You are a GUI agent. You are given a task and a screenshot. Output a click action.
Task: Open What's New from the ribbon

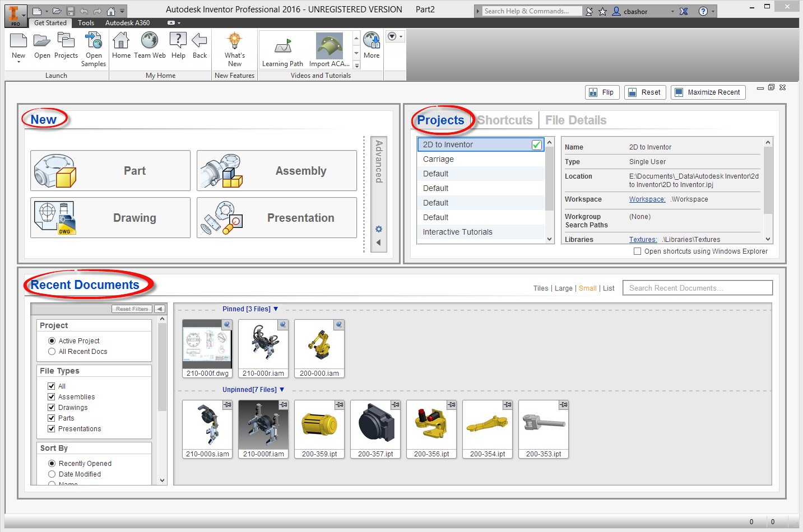pyautogui.click(x=235, y=49)
